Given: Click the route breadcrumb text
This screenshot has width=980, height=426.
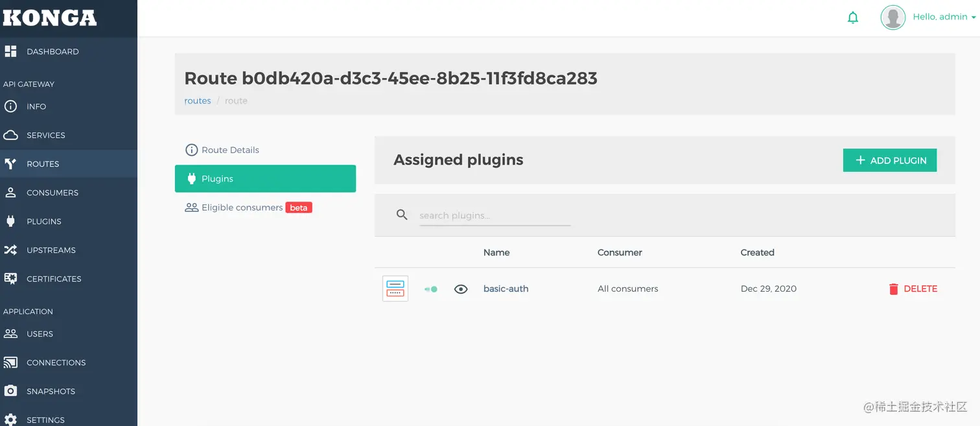Looking at the screenshot, I should coord(236,101).
